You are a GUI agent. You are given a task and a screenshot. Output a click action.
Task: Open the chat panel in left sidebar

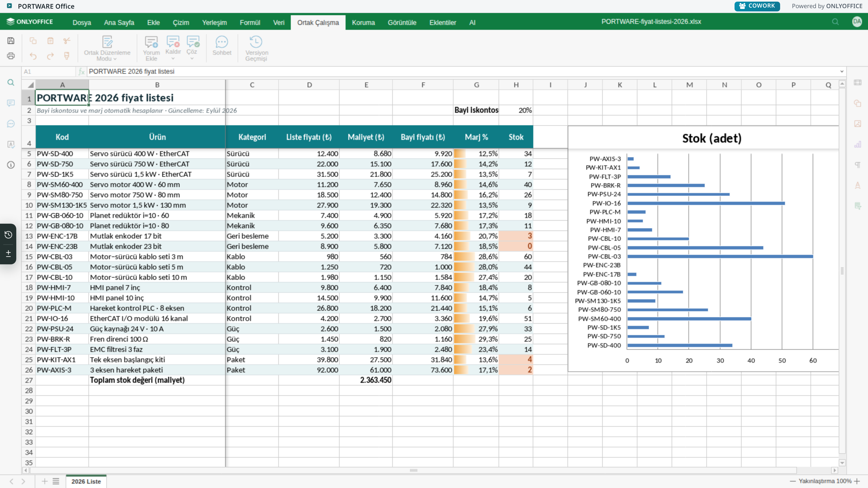point(11,124)
